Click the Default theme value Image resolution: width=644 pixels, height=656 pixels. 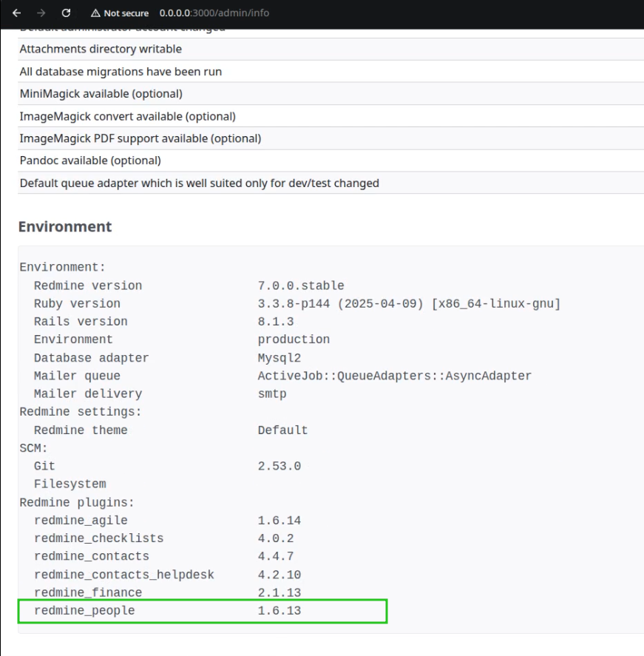pos(282,430)
